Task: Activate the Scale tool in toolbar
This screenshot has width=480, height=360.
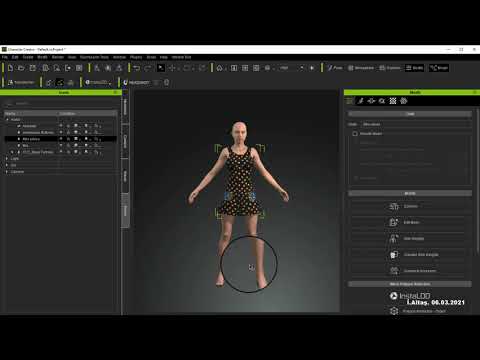Action: point(202,68)
